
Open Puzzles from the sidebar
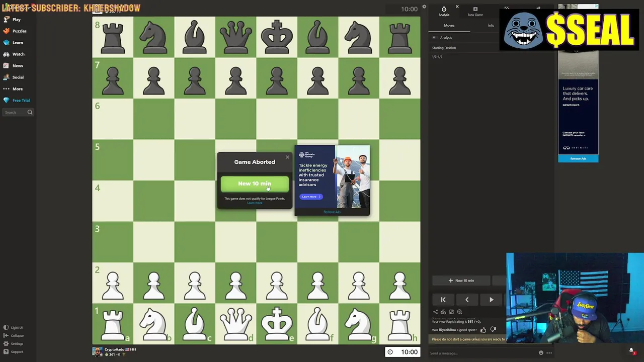(15, 31)
